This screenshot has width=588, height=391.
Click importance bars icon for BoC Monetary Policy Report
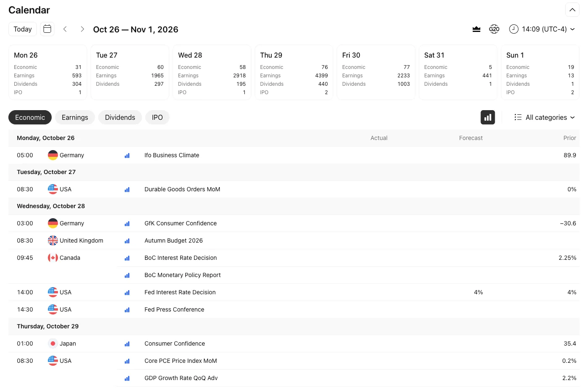[x=127, y=275]
